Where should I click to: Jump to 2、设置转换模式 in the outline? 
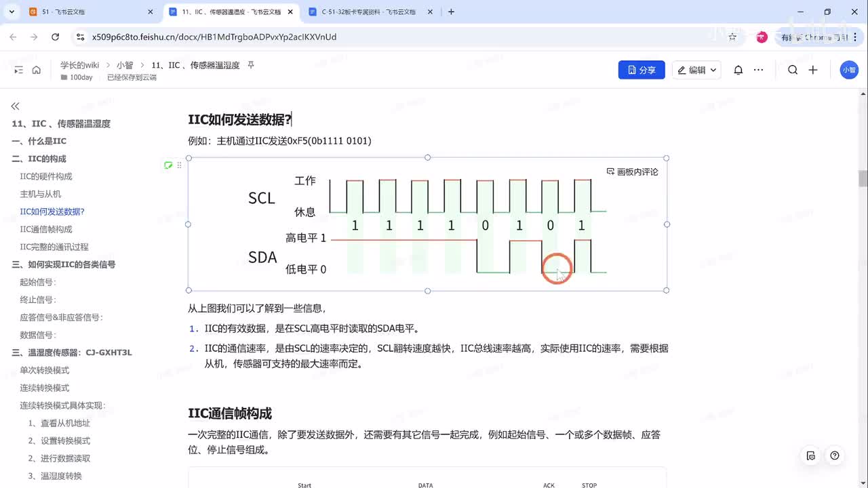coord(59,441)
